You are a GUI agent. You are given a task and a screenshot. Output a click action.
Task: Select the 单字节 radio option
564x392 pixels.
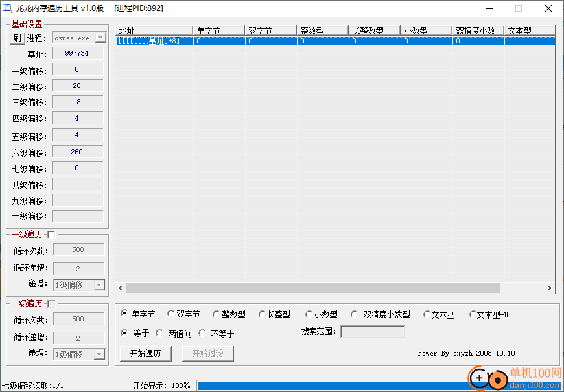click(124, 313)
